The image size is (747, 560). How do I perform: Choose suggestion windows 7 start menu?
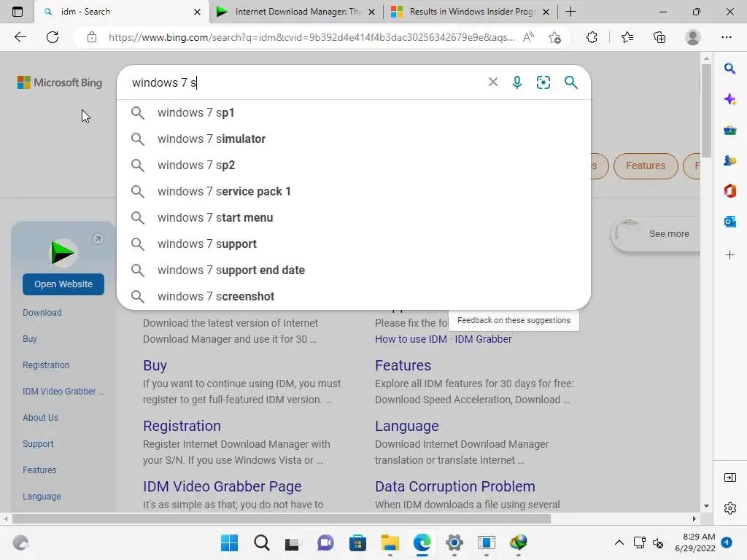(x=354, y=217)
